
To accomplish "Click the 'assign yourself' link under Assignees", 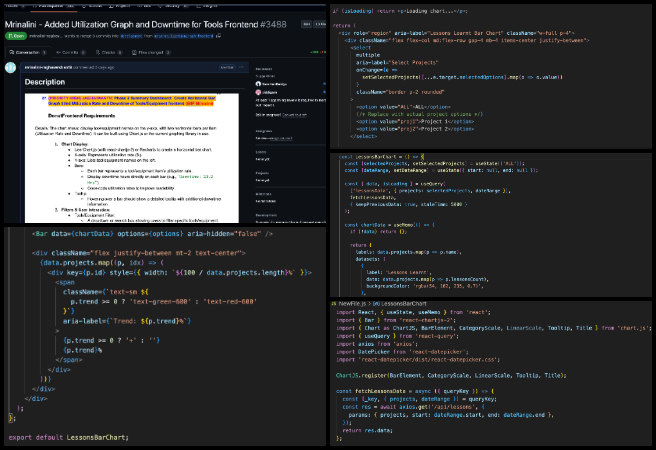I will [280, 138].
